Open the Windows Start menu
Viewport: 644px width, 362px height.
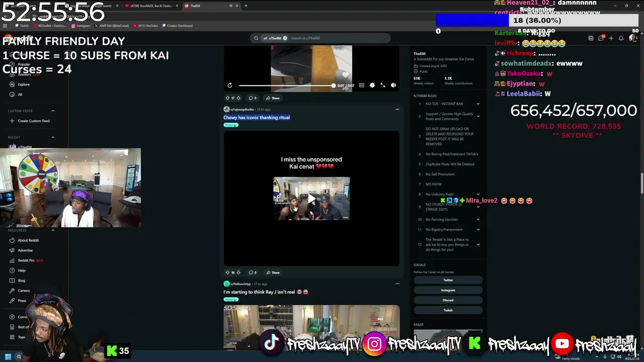8,356
